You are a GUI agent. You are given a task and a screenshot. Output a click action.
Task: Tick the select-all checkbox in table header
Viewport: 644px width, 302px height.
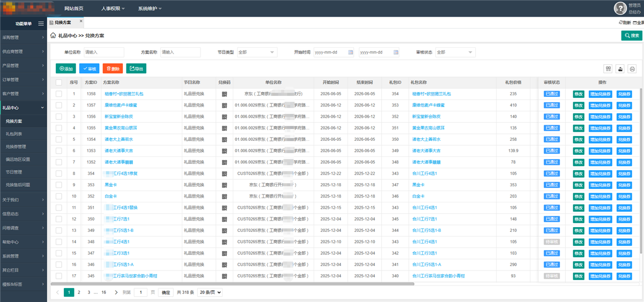[x=59, y=82]
